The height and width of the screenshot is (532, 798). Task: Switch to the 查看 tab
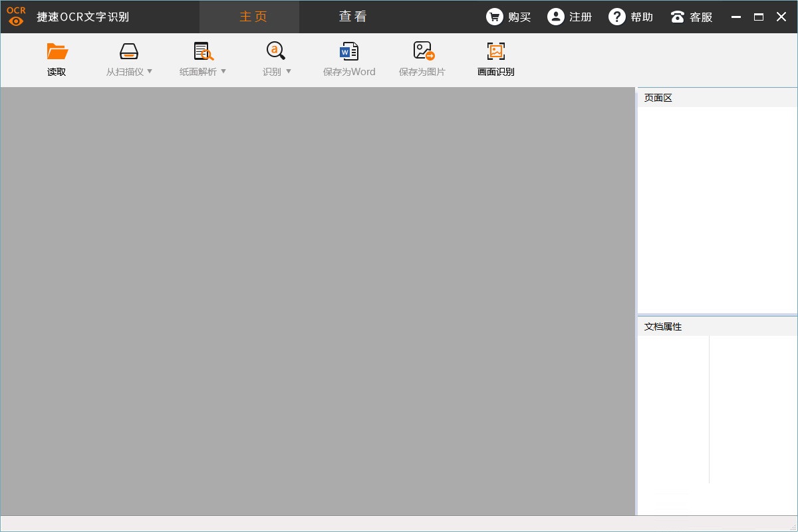352,17
